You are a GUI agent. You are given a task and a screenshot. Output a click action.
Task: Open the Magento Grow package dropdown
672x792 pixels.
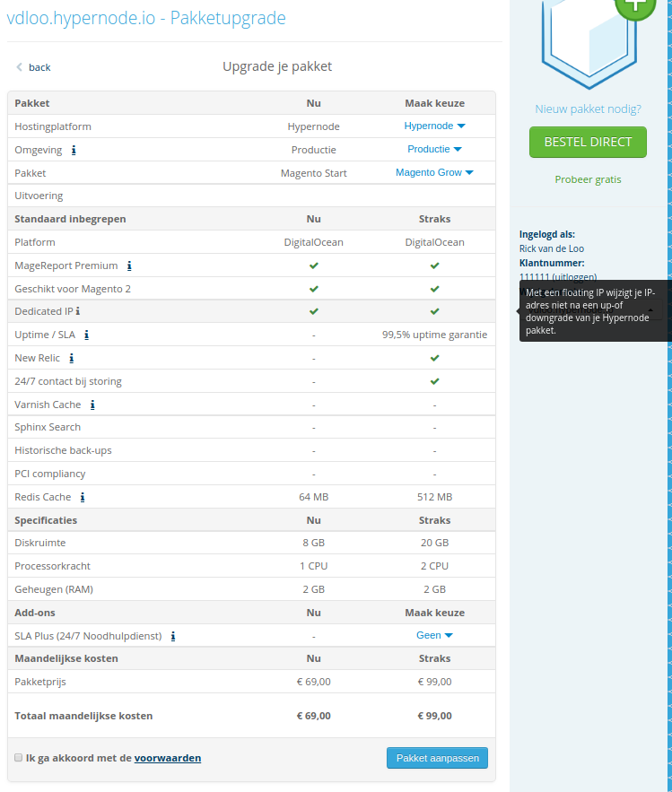pyautogui.click(x=434, y=172)
